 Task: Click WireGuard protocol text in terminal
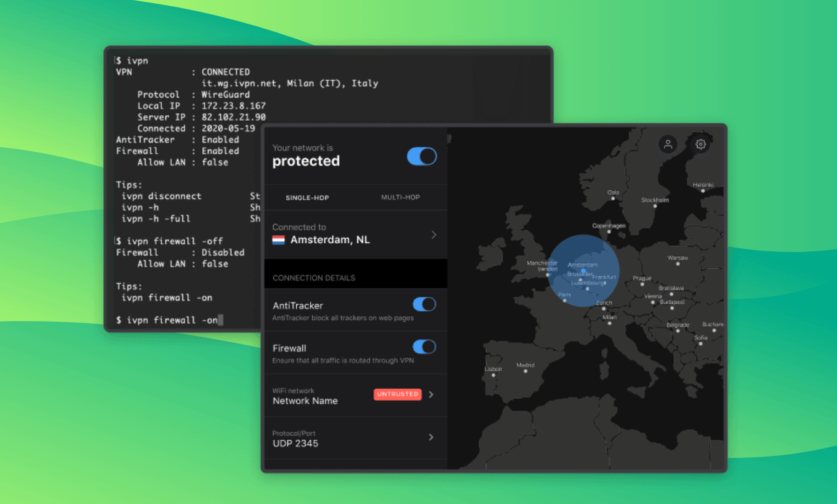(x=226, y=95)
